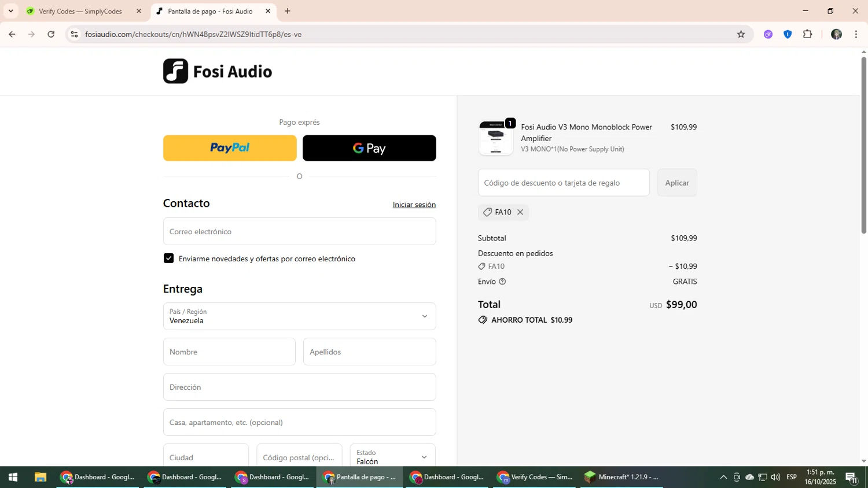Click the page vertical scrollbar thumb
Image resolution: width=868 pixels, height=488 pixels.
point(864,145)
